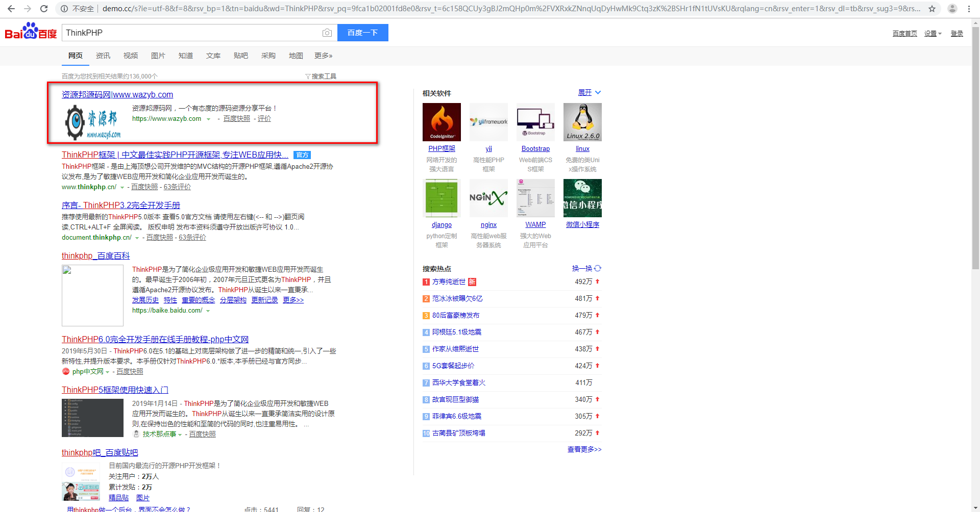Click 百度首页 link at top right
Image resolution: width=980 pixels, height=512 pixels.
[x=904, y=34]
